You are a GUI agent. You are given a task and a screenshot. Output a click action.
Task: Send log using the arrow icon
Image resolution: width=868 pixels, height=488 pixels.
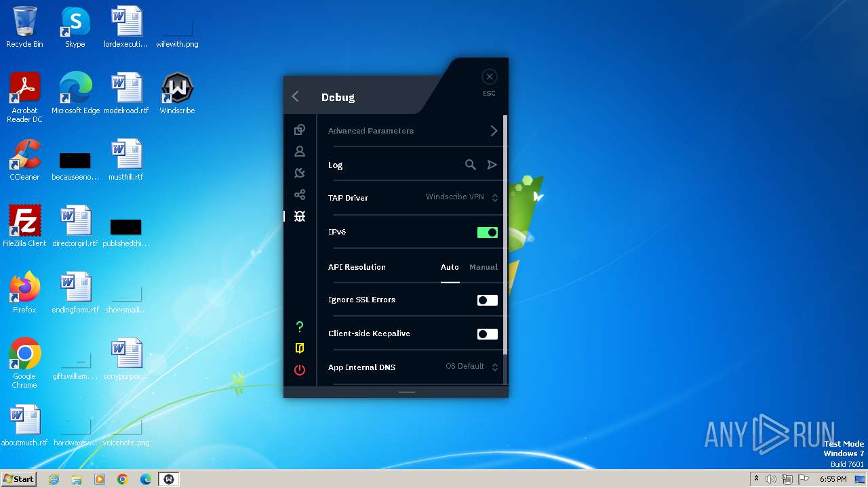pos(492,165)
